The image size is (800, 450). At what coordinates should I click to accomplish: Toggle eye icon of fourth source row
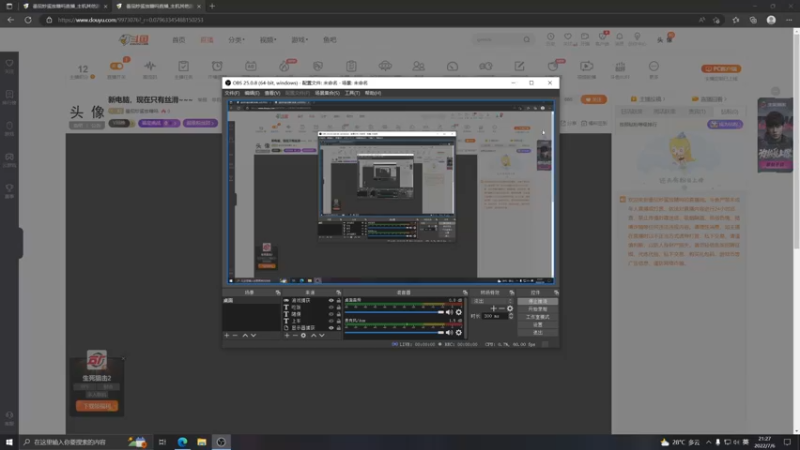coord(331,321)
